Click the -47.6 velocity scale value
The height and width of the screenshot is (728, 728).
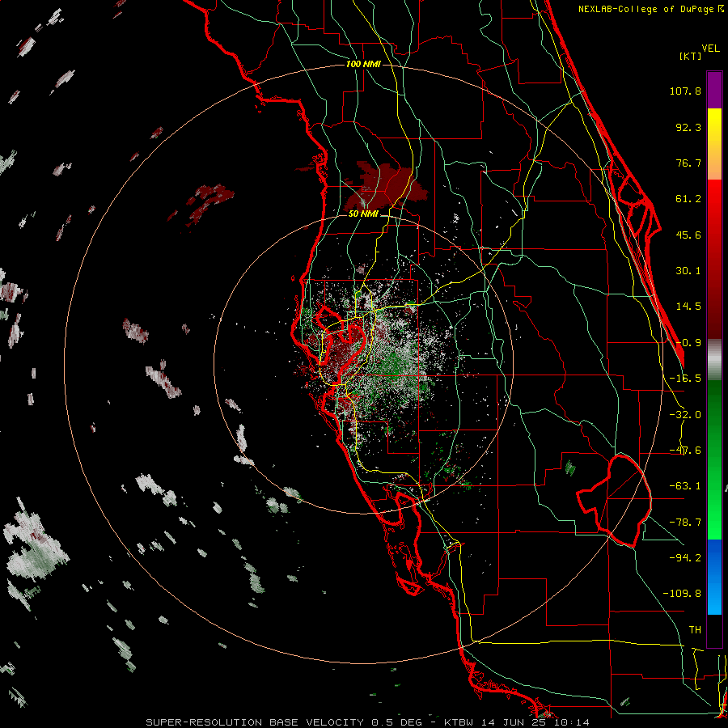coord(685,451)
